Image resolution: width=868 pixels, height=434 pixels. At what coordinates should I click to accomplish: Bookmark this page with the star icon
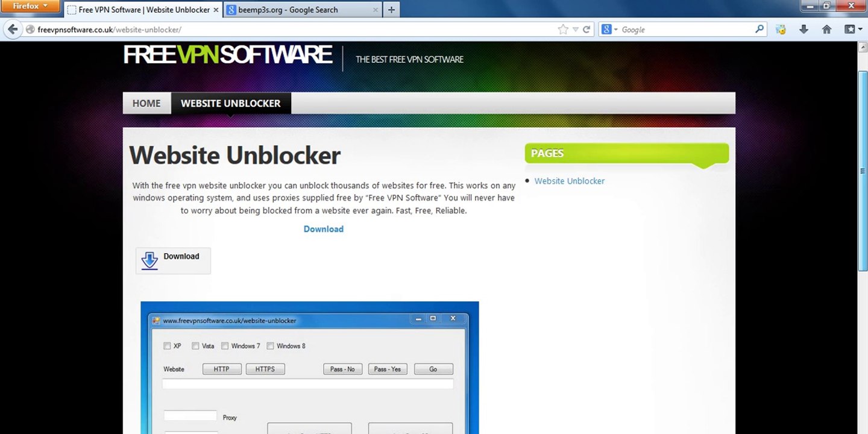563,29
